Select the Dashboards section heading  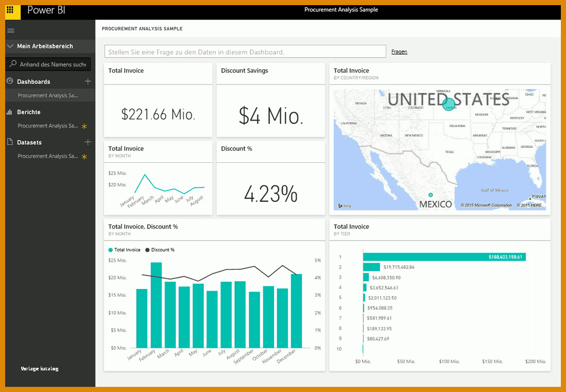pyautogui.click(x=33, y=81)
